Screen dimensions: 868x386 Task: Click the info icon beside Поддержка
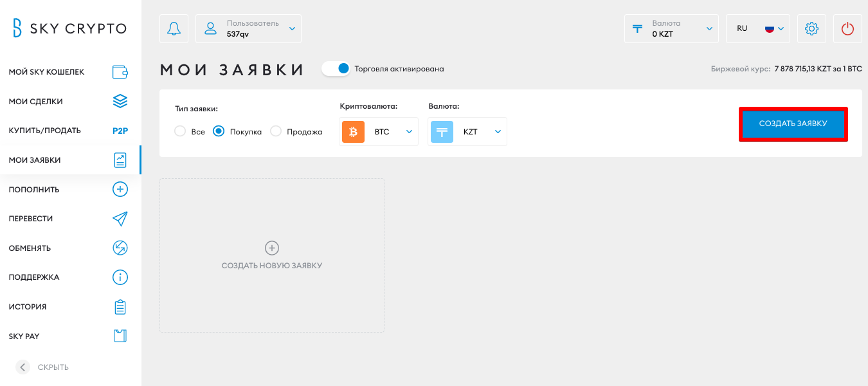point(120,277)
